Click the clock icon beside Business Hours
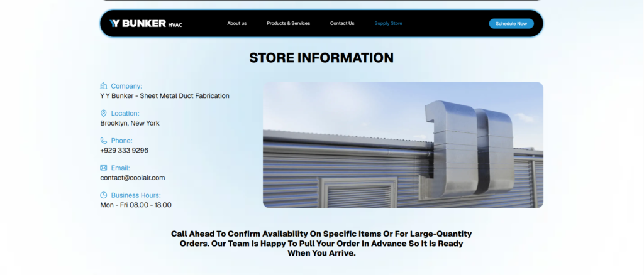The image size is (644, 275). coord(104,195)
